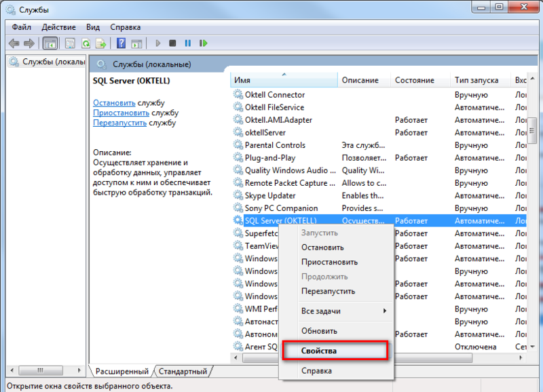Click the Export list toolbar icon
Screen dimensions: 543x392
click(101, 43)
